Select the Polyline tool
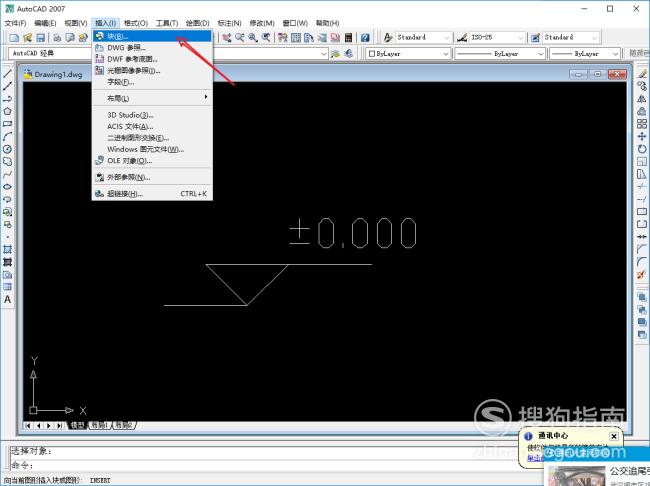Screen dimensions: 650x486 [x=7, y=99]
